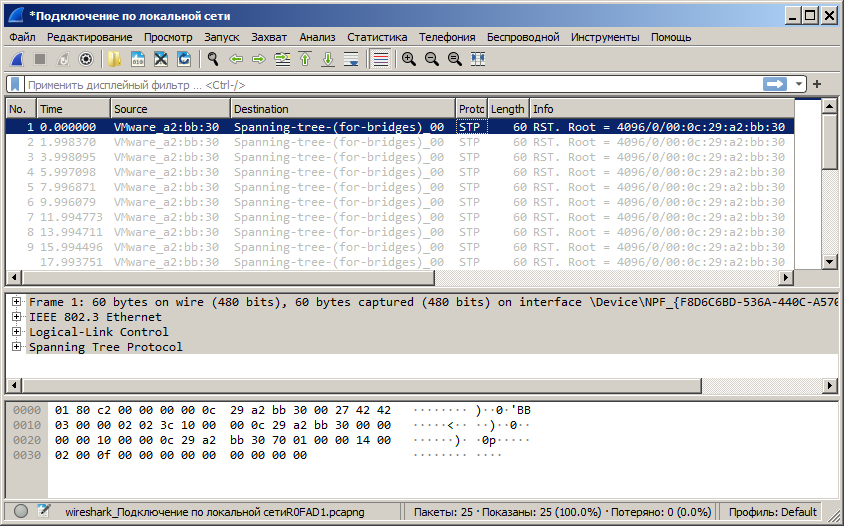The width and height of the screenshot is (844, 526).
Task: Zoom out packet text
Action: coord(432,59)
